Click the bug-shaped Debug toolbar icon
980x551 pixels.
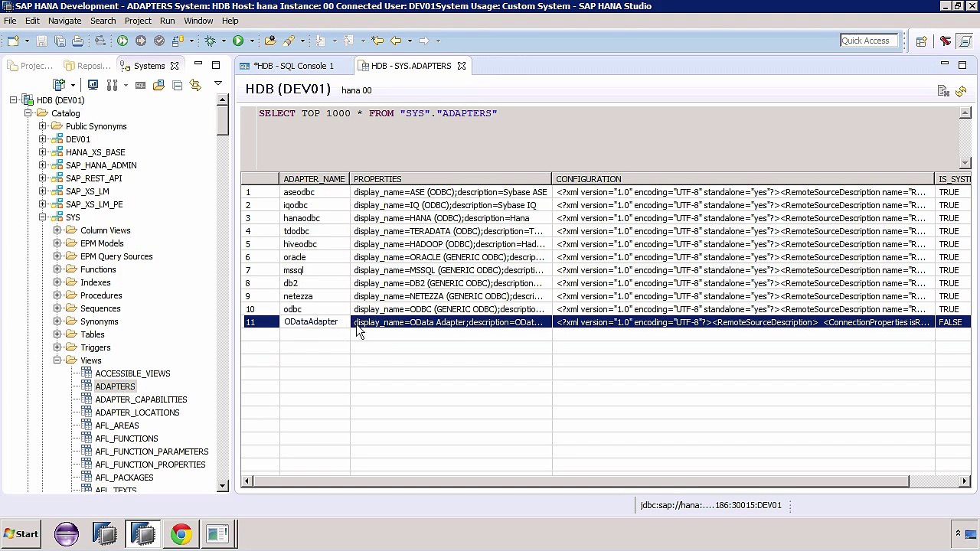click(210, 41)
